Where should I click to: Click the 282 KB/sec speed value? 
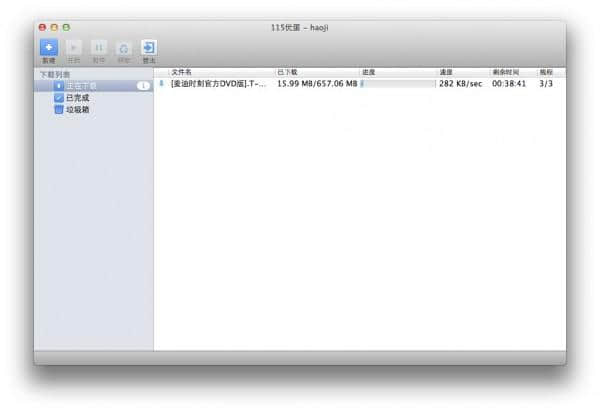pyautogui.click(x=460, y=84)
